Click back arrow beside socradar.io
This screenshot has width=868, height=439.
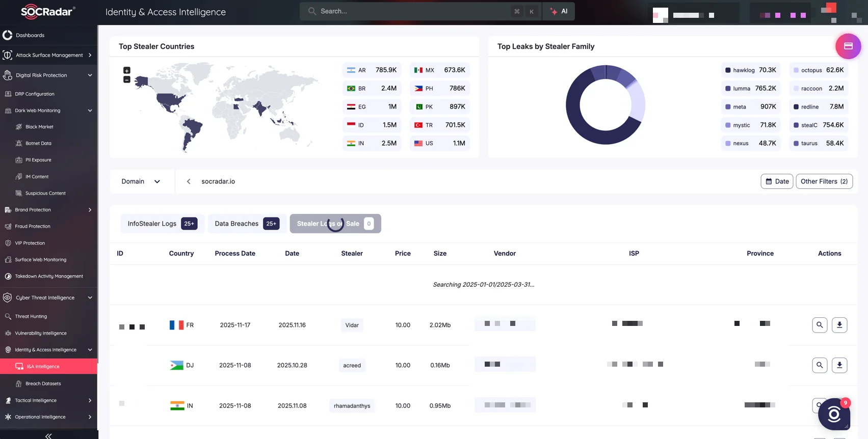pos(189,181)
